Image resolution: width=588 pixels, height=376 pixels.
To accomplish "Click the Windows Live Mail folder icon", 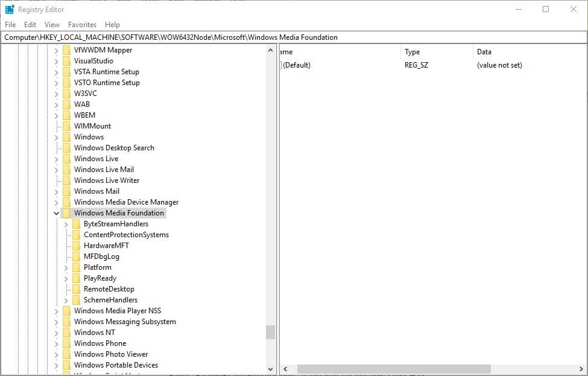I will (x=66, y=169).
